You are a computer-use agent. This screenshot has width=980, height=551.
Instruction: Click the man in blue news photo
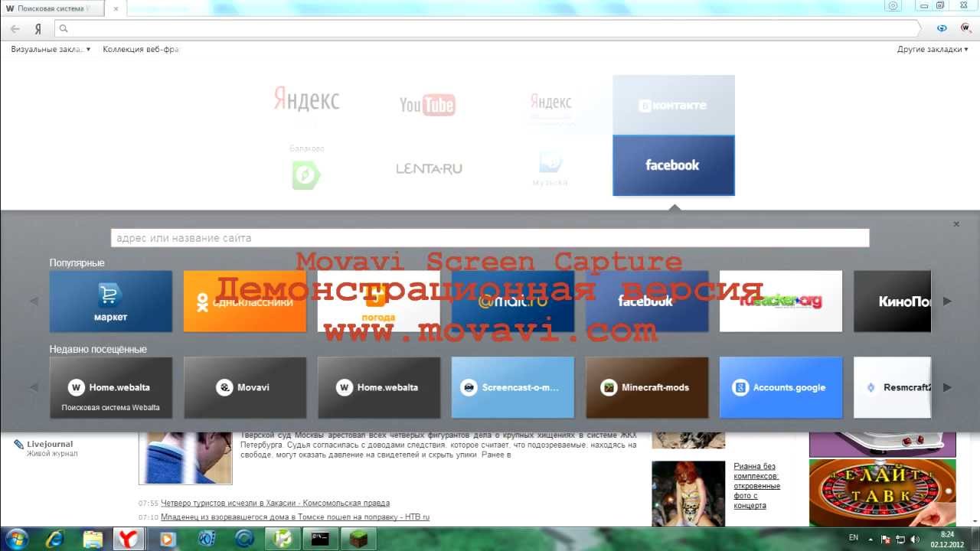[185, 458]
